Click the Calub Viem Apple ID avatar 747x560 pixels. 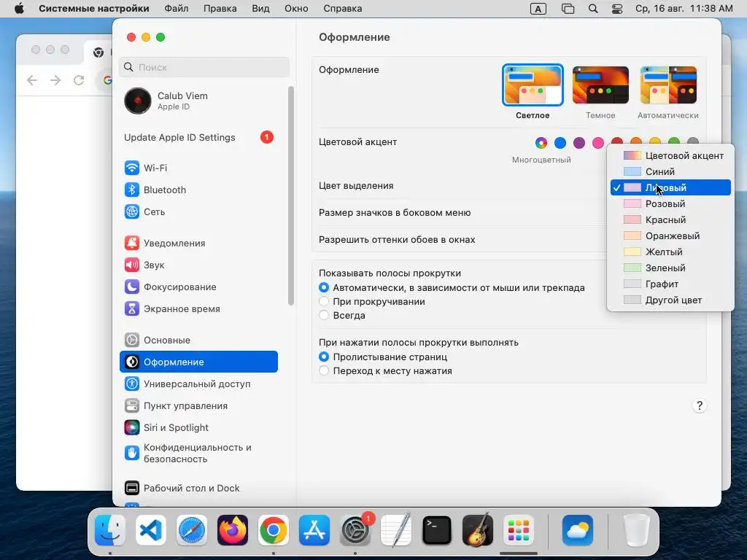click(x=138, y=101)
